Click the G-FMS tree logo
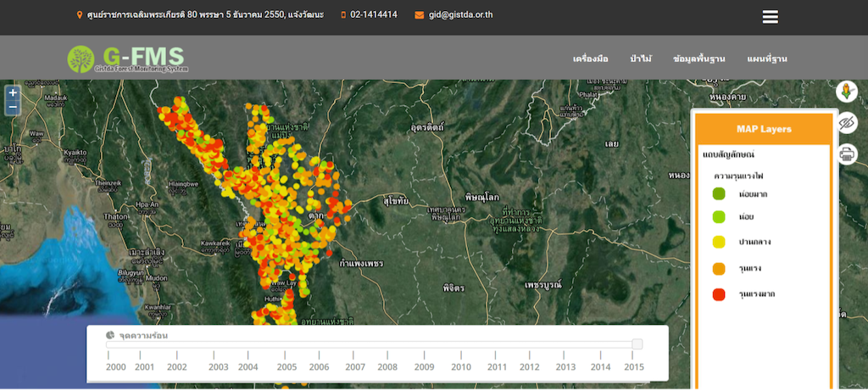 (x=83, y=59)
